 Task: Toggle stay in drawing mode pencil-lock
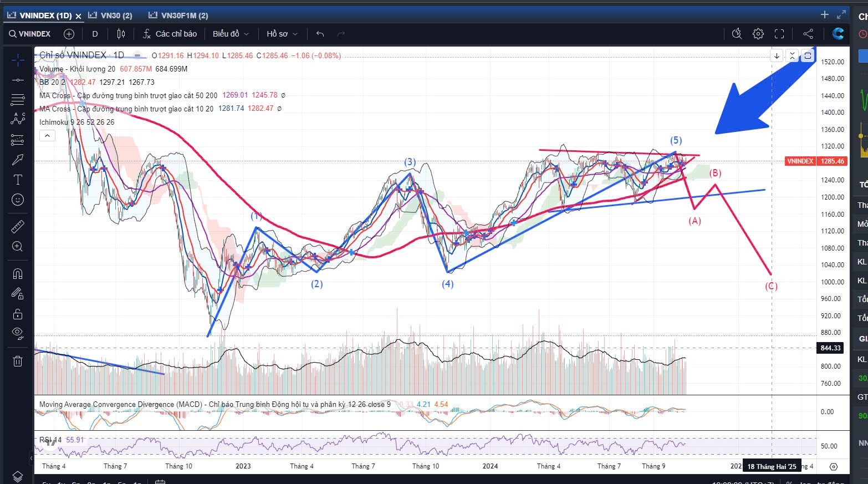point(18,293)
